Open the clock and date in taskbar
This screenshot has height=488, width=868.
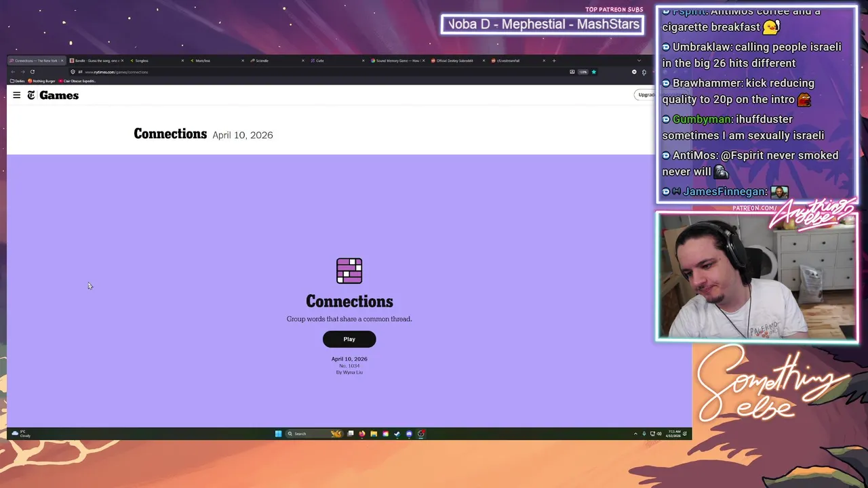tap(673, 434)
